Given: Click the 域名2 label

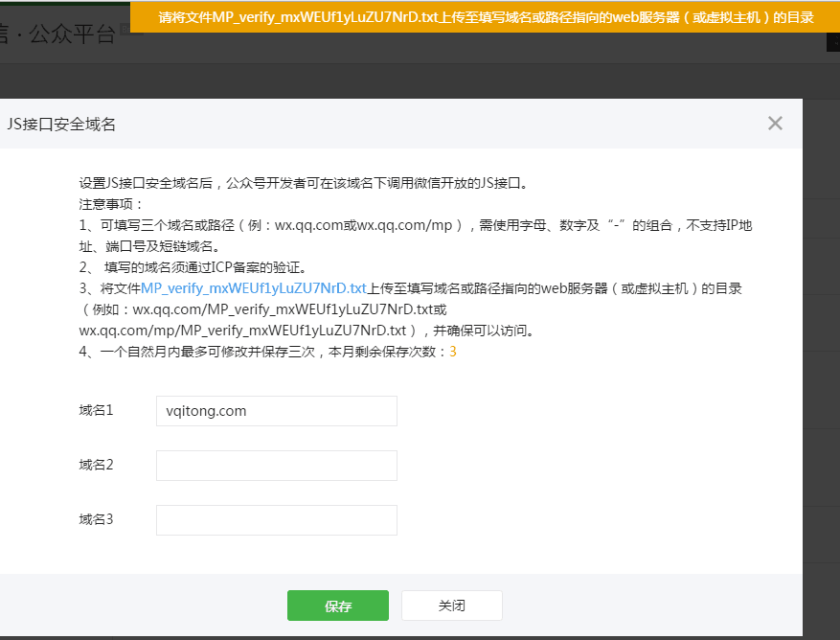Looking at the screenshot, I should coord(96,465).
